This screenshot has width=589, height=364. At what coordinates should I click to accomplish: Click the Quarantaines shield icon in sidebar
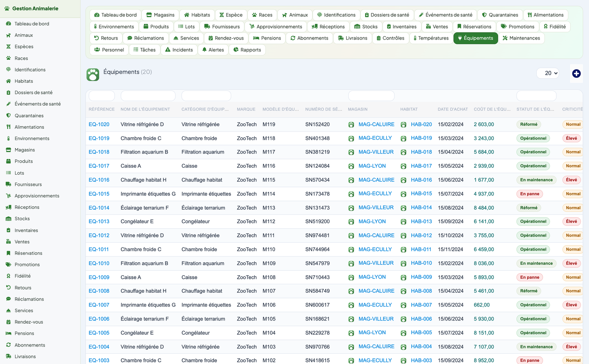pyautogui.click(x=8, y=116)
